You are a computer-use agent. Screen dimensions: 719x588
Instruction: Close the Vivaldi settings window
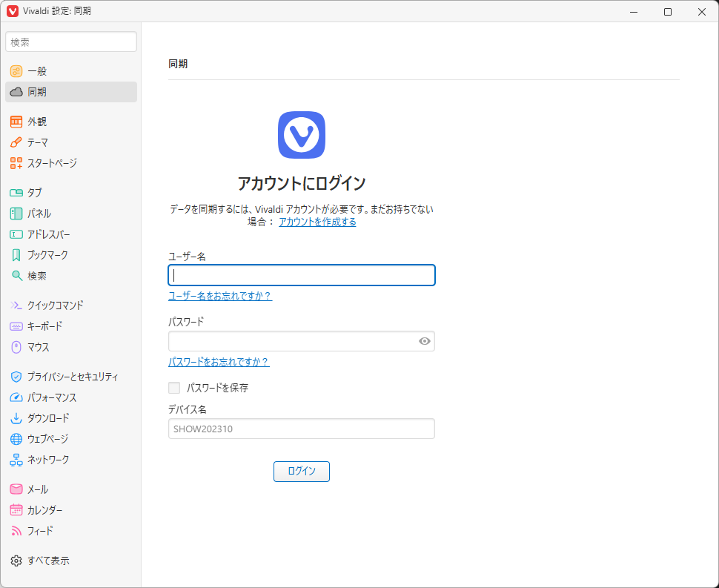(x=701, y=11)
